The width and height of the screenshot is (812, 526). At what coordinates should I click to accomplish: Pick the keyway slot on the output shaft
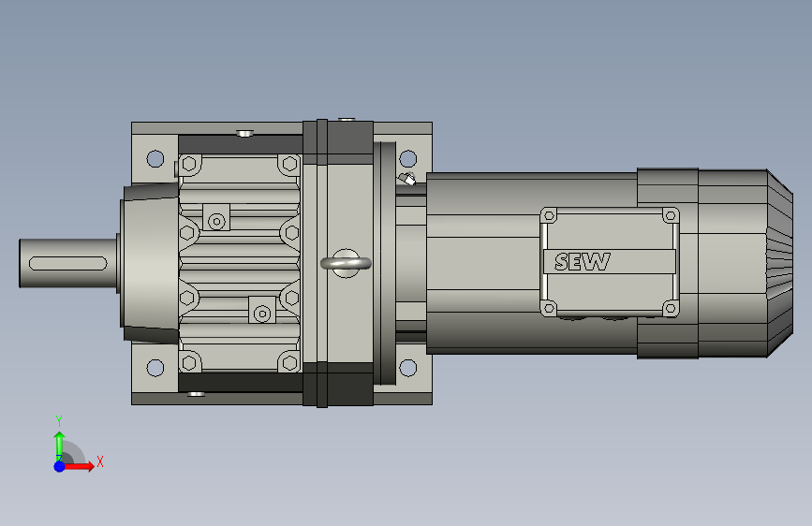(x=67, y=264)
